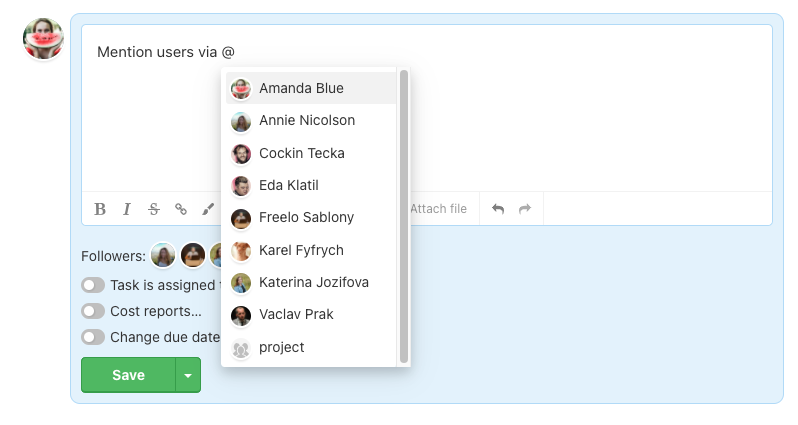Redo the last undone edit
Viewport: 798px width, 425px height.
[525, 209]
